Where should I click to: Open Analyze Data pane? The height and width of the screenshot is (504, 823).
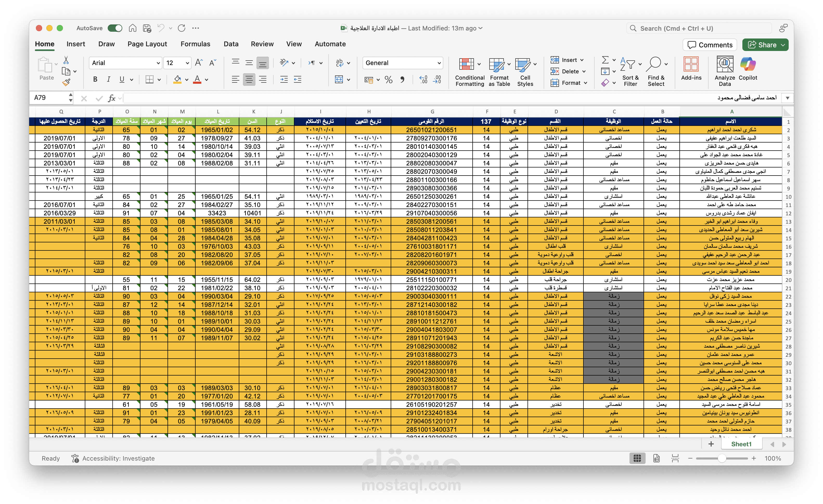pos(725,72)
